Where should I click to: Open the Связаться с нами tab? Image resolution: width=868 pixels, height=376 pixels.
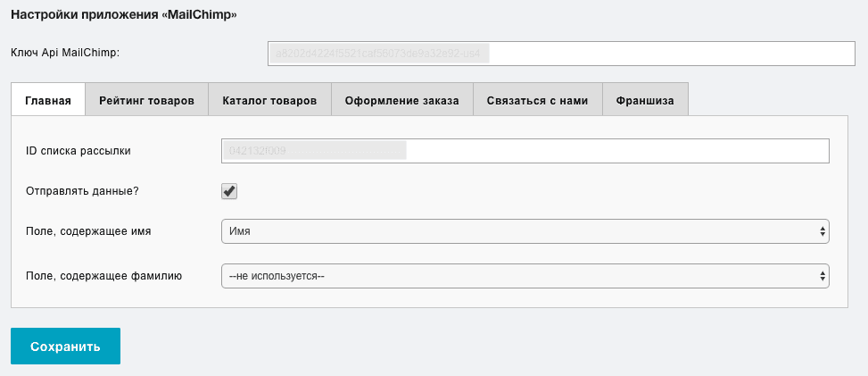pos(538,101)
